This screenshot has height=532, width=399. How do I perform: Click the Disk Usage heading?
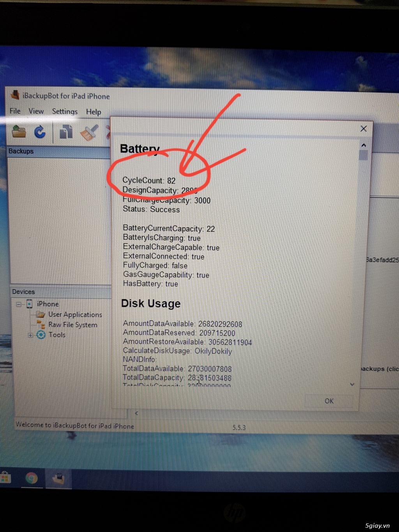(151, 303)
